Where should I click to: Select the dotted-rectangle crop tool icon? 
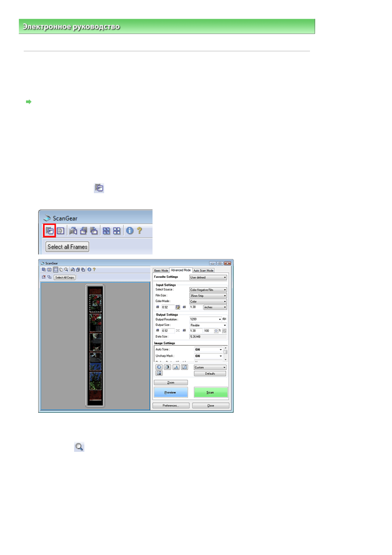(56, 270)
